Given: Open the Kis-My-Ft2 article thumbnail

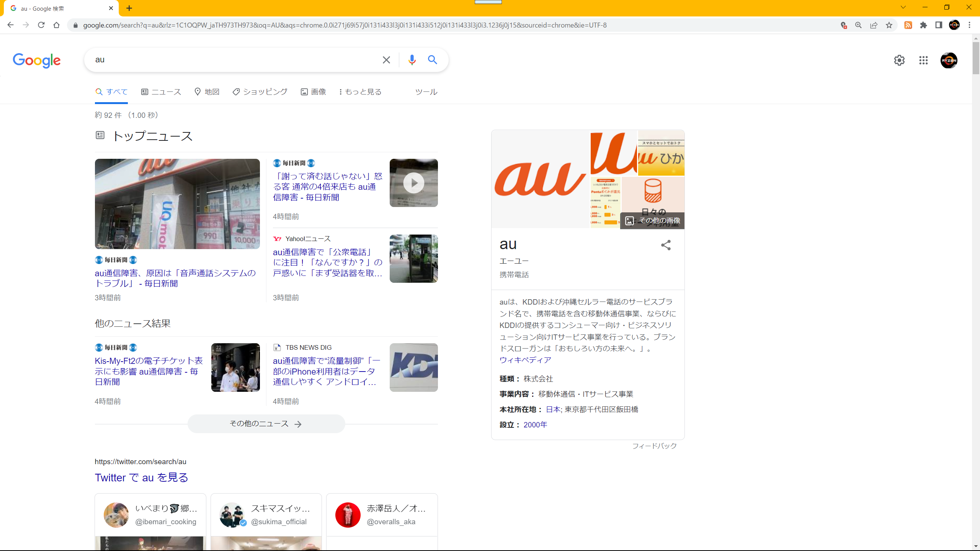Looking at the screenshot, I should coord(235,367).
